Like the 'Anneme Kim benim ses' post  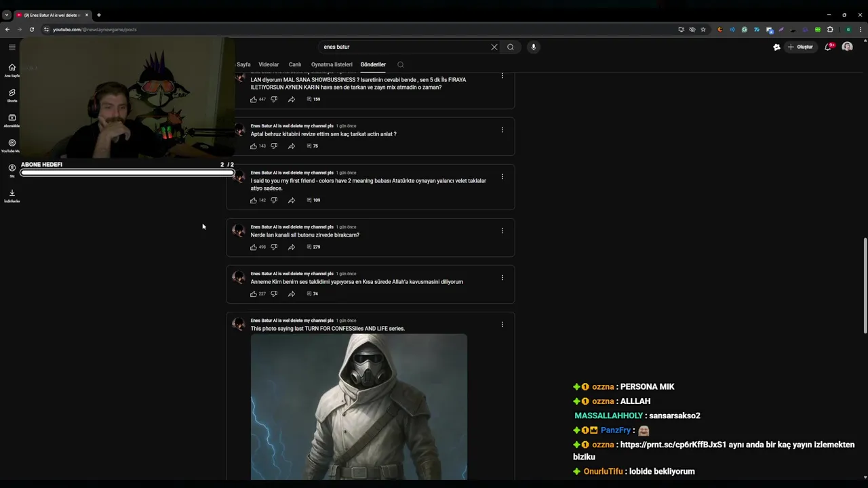pyautogui.click(x=254, y=293)
